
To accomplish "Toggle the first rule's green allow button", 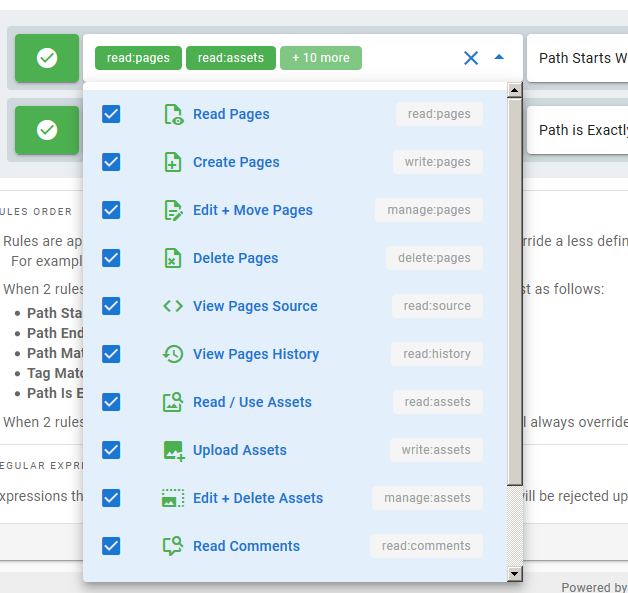I will [47, 58].
